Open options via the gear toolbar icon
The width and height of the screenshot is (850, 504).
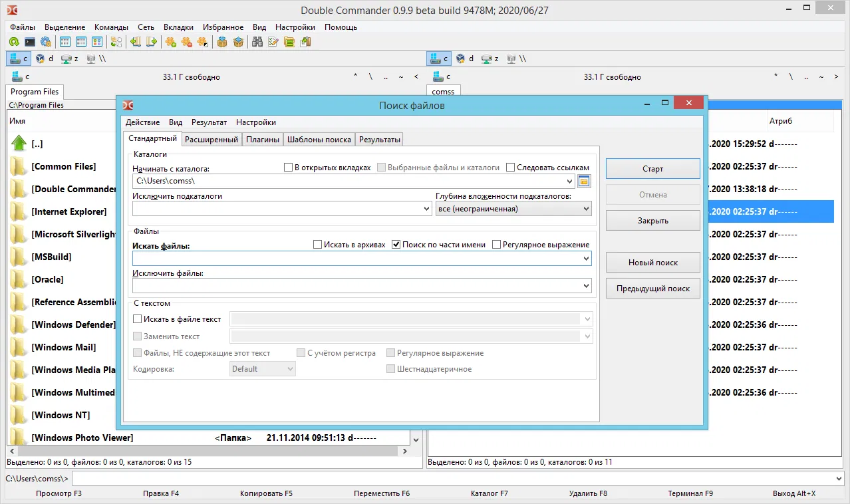click(46, 42)
